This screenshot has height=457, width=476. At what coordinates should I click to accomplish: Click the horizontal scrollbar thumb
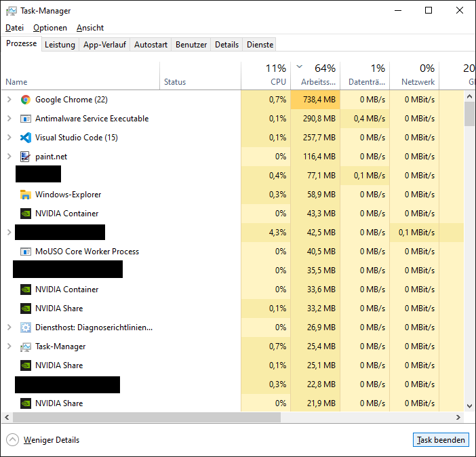tap(146, 418)
